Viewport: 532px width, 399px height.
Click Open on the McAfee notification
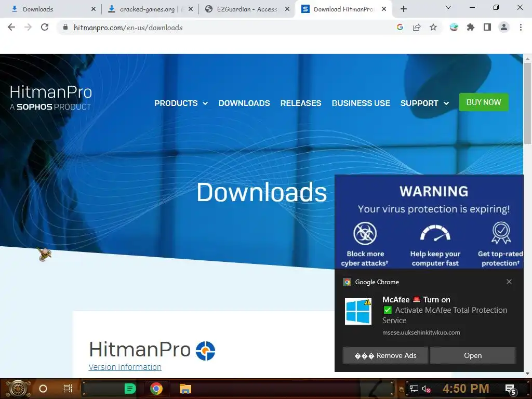(x=473, y=355)
